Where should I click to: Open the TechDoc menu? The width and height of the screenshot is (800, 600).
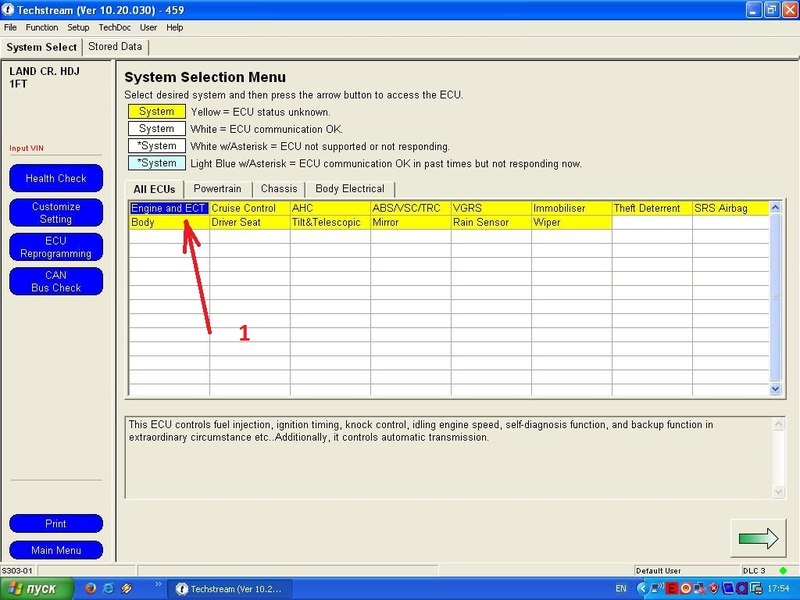[x=115, y=27]
